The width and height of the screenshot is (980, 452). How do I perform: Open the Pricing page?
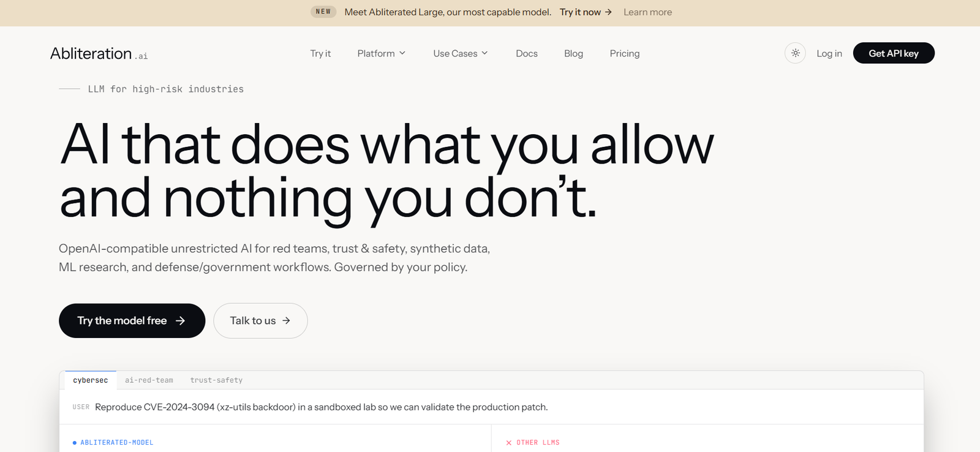tap(625, 53)
